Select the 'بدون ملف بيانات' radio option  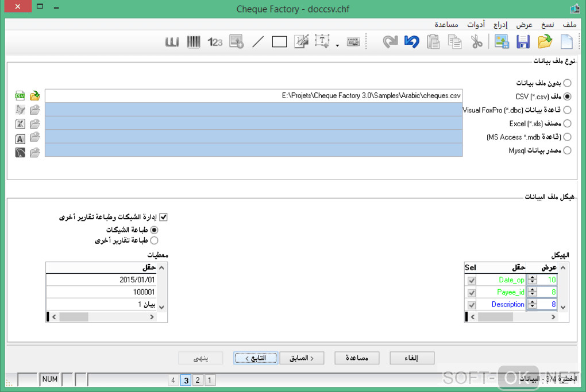(x=567, y=83)
